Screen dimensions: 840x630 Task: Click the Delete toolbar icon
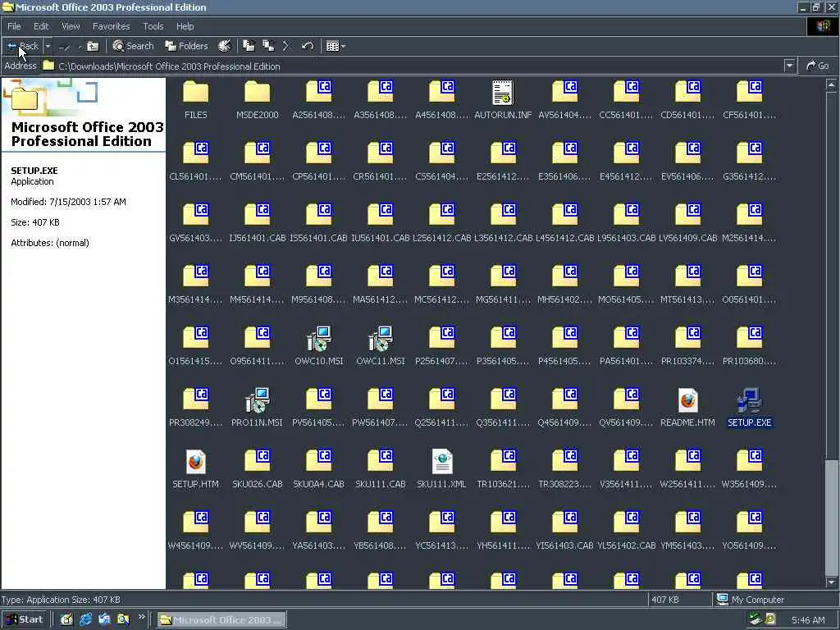(286, 46)
